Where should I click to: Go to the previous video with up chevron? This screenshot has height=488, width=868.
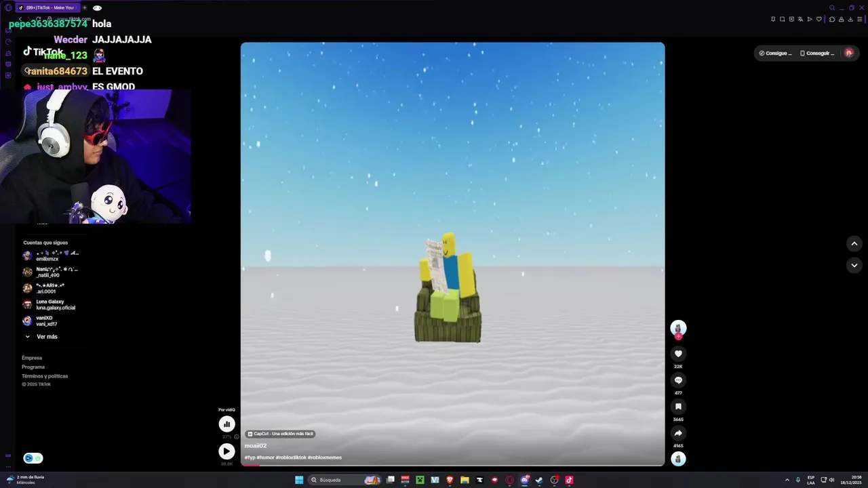pyautogui.click(x=854, y=243)
